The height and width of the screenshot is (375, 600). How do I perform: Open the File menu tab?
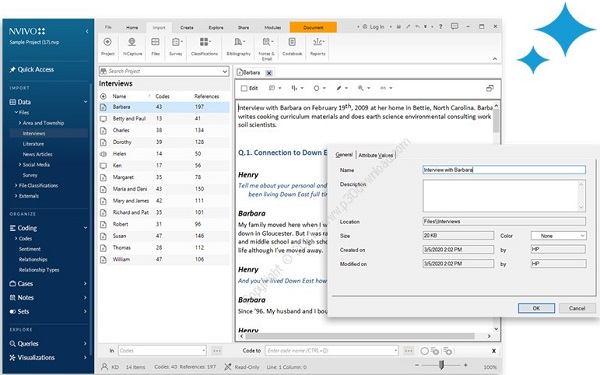tap(108, 27)
